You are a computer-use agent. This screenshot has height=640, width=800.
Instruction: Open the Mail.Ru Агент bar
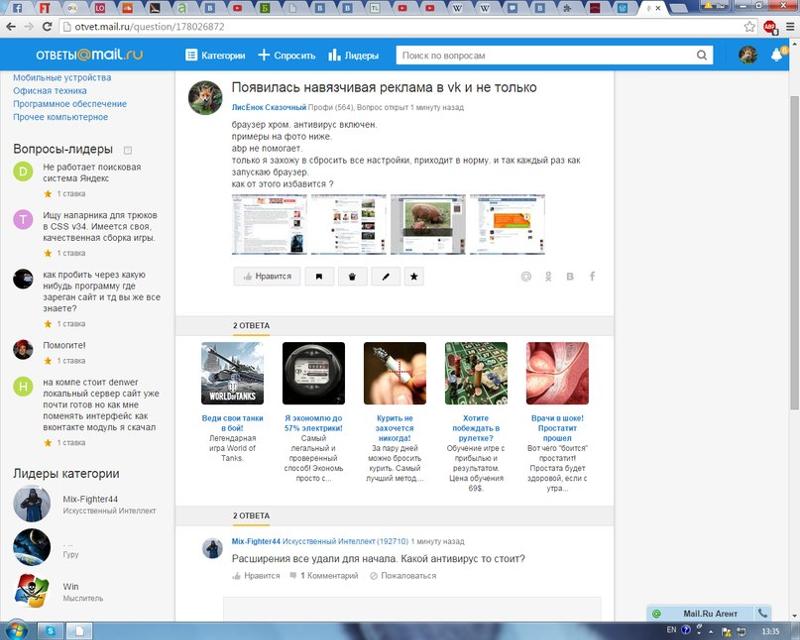pos(709,613)
